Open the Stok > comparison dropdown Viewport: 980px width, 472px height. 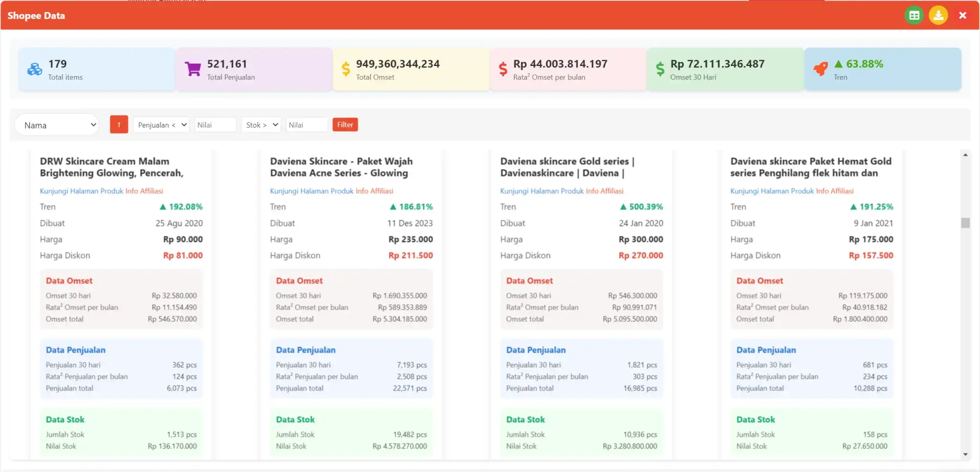pyautogui.click(x=261, y=125)
